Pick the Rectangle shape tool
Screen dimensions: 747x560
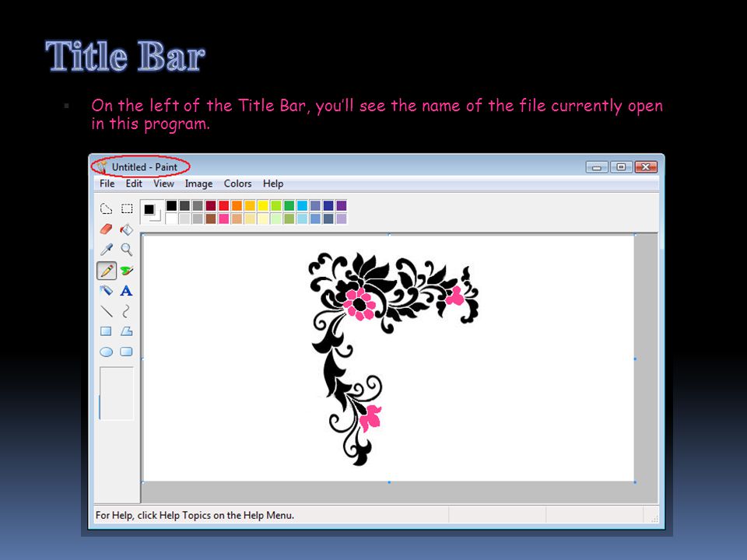point(106,331)
